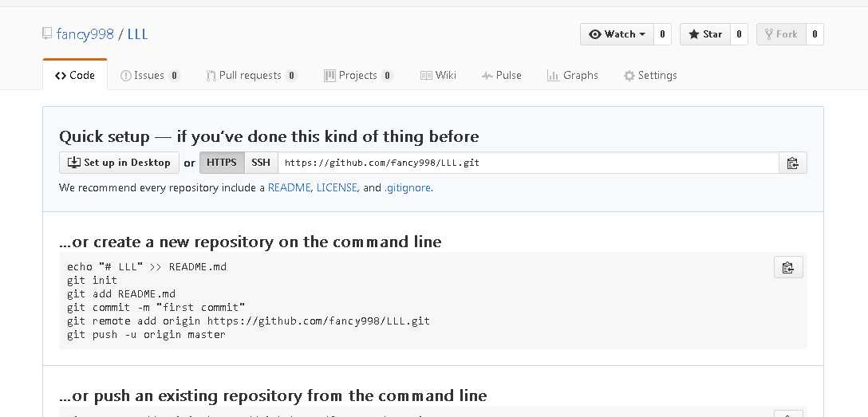Select HTTPS clone protocol
The height and width of the screenshot is (417, 868).
pyautogui.click(x=222, y=163)
